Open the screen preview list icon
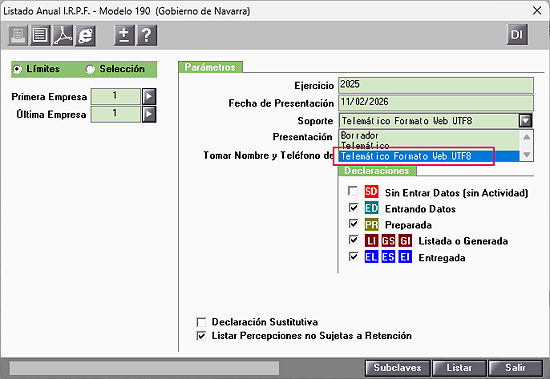Image resolution: width=550 pixels, height=379 pixels. click(40, 35)
